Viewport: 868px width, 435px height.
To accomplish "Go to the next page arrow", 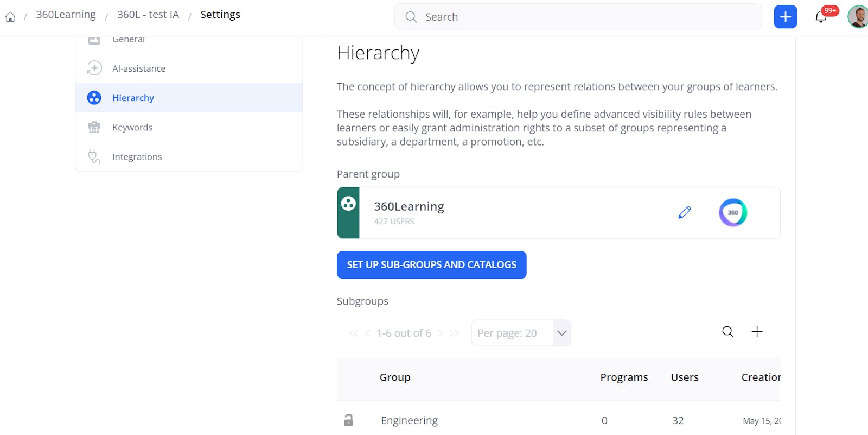I will pyautogui.click(x=441, y=333).
